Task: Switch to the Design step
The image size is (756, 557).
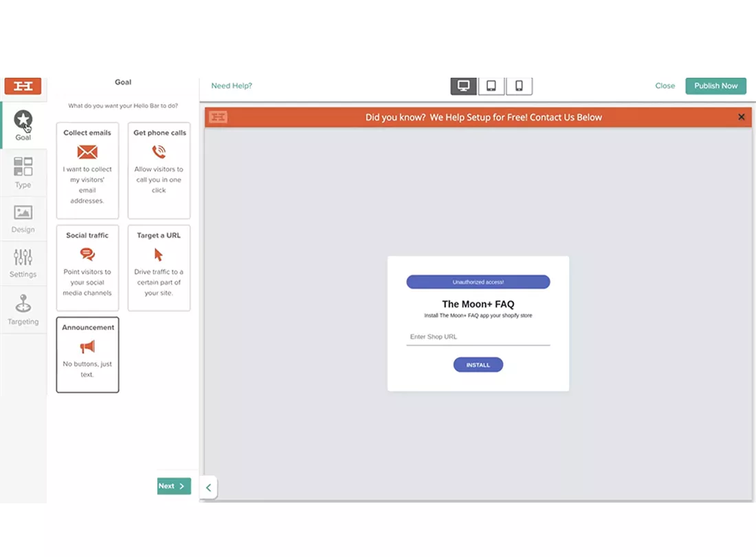Action: (23, 219)
